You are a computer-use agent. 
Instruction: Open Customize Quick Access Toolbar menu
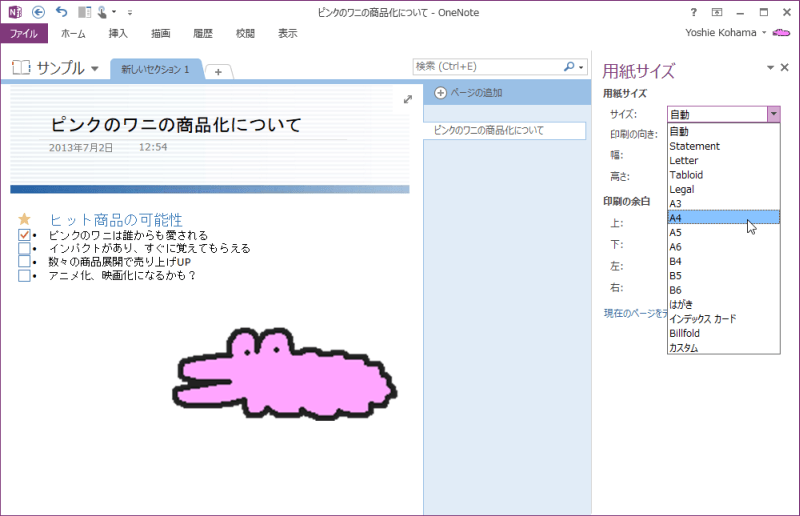click(130, 12)
